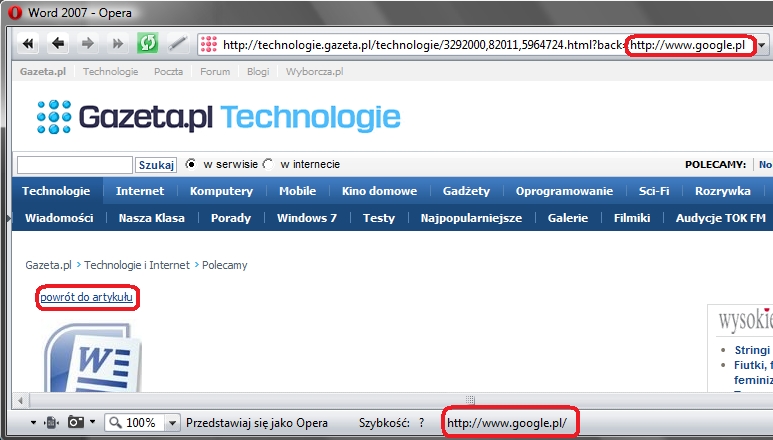Viewport: 773px width, 440px height.
Task: Expand the dropdown arrow beside camera icon
Action: point(92,423)
